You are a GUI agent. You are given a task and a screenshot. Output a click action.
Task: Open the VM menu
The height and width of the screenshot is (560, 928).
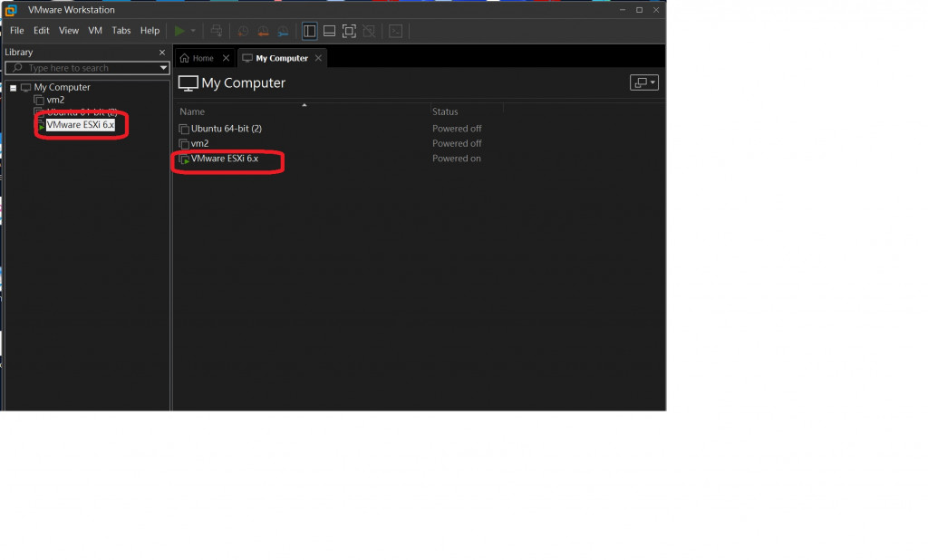tap(94, 30)
